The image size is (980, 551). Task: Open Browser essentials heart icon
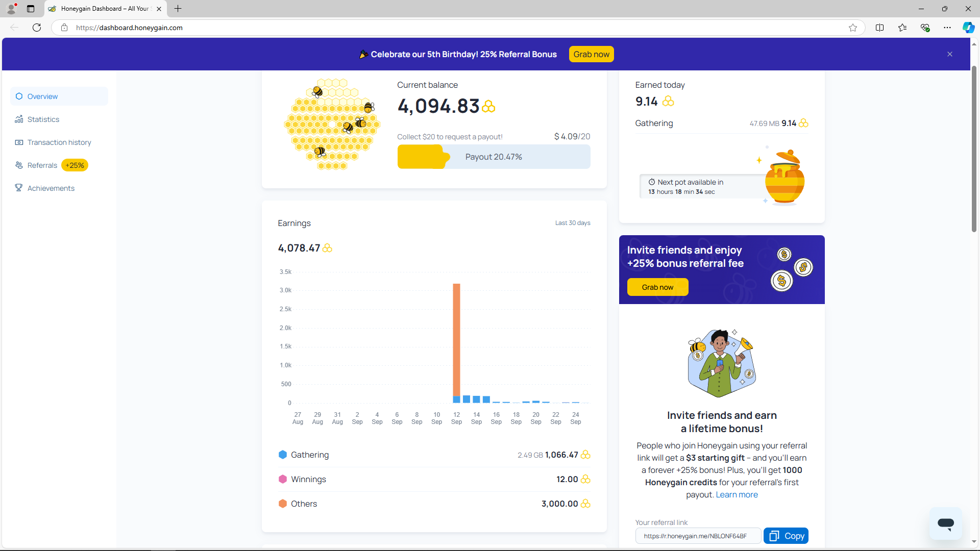(x=925, y=28)
